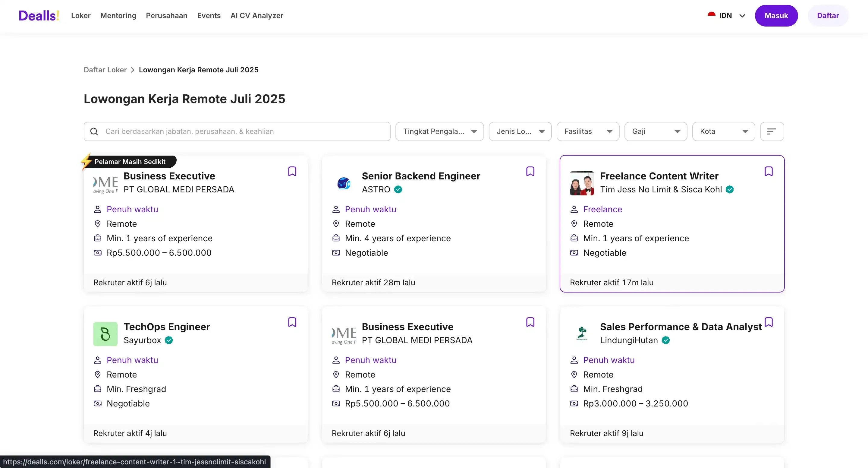Open Sales Performance & Data Analyst title
The height and width of the screenshot is (468, 868).
pyautogui.click(x=681, y=327)
